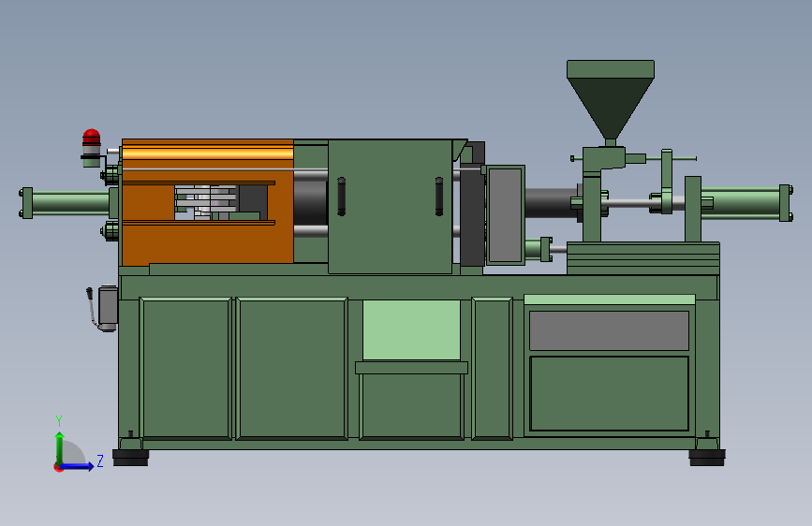Select the light green panel in base center
This screenshot has height=526, width=812.
coord(412,329)
